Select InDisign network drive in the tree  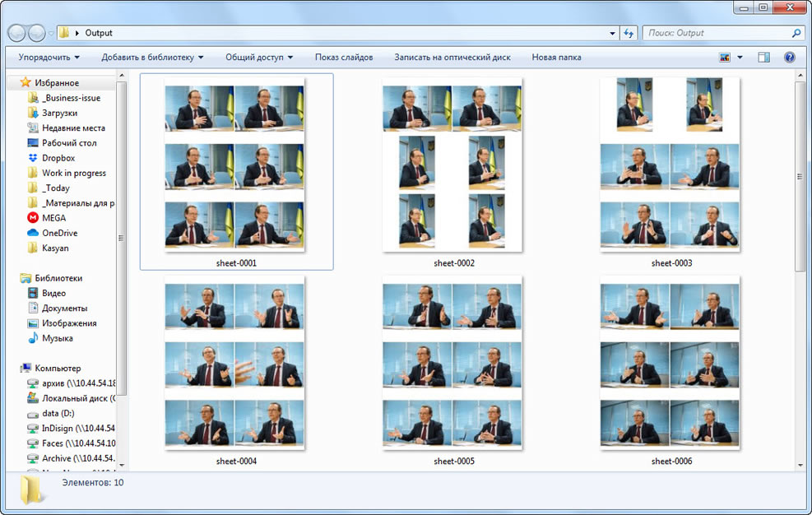(78, 428)
